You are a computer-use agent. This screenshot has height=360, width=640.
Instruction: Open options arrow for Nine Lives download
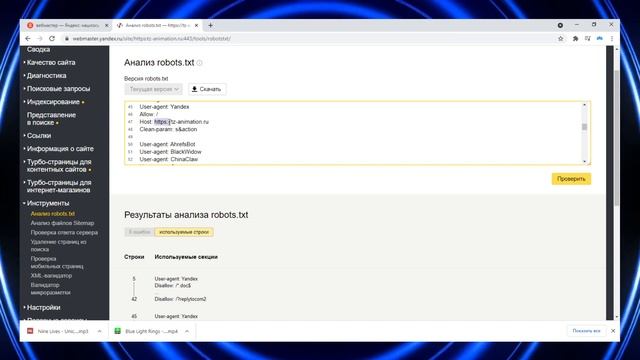coord(100,331)
